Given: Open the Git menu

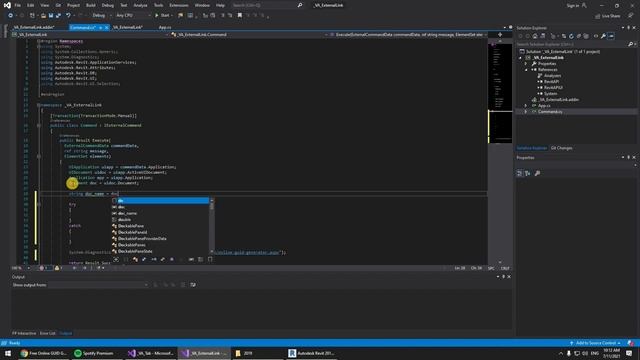Looking at the screenshot, I should (x=58, y=5).
